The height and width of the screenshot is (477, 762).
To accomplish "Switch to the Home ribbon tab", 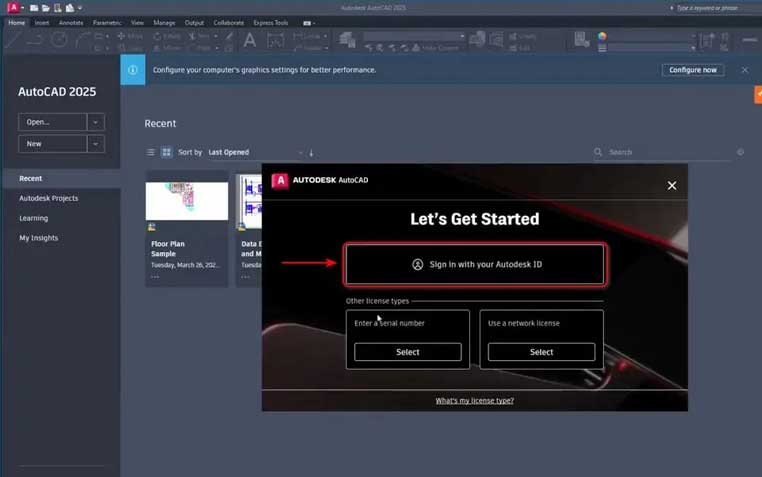I will [x=17, y=23].
